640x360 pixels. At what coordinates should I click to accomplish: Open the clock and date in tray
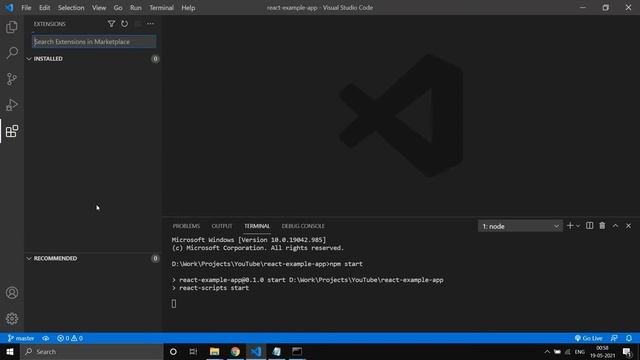click(x=602, y=351)
